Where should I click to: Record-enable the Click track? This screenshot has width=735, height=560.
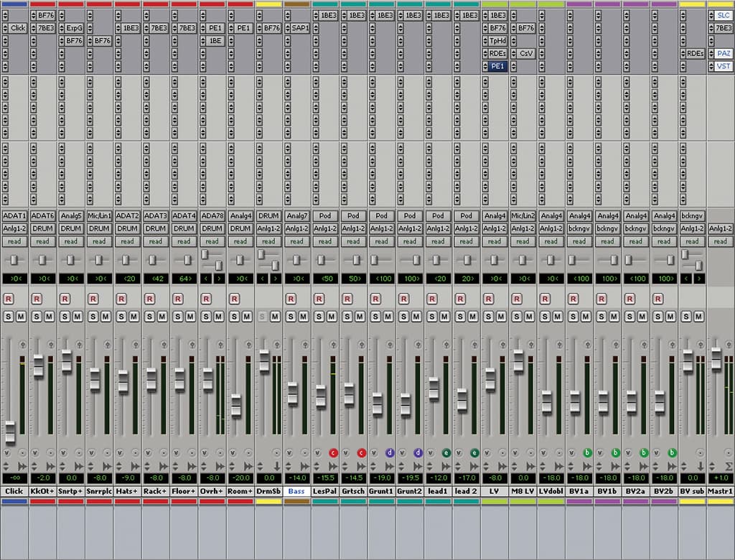click(9, 299)
